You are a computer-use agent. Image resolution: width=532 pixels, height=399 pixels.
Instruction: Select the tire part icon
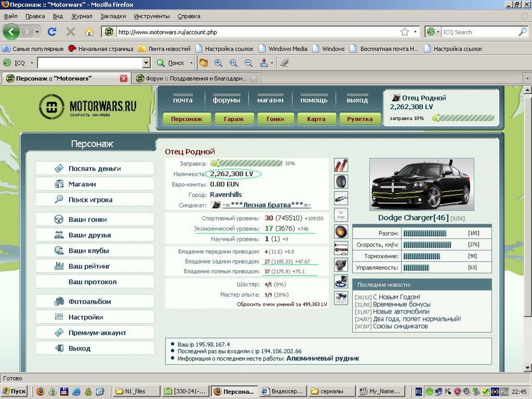340,182
